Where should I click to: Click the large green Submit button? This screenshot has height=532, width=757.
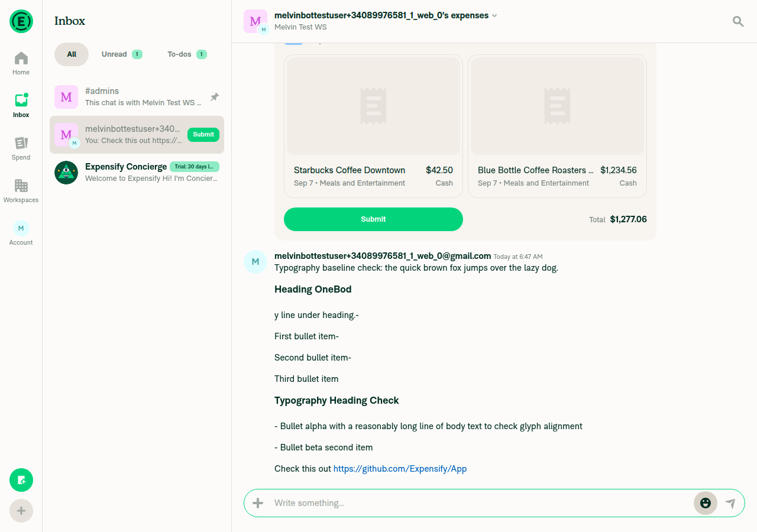(373, 219)
